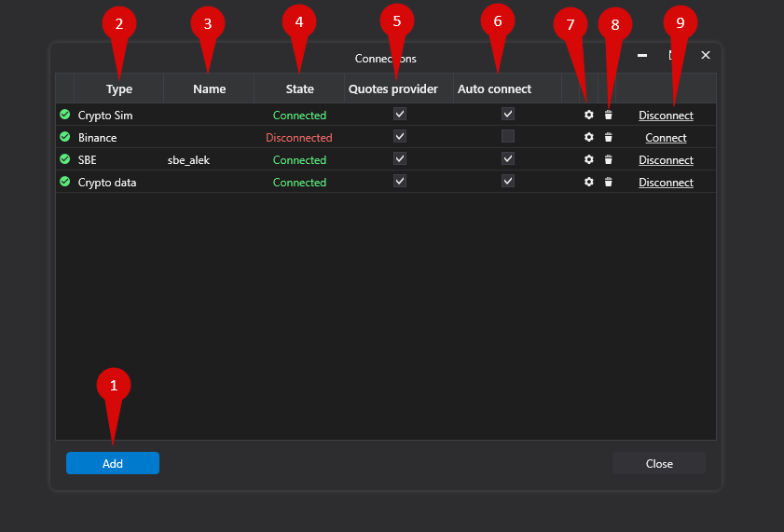Click the Add button
This screenshot has height=532, width=784.
(x=113, y=463)
